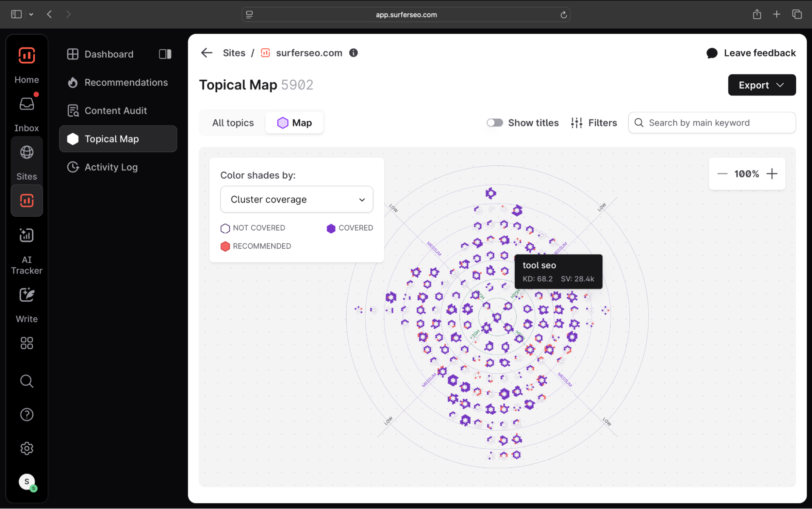Select Content Audit in the menu
The image size is (812, 509).
(116, 111)
